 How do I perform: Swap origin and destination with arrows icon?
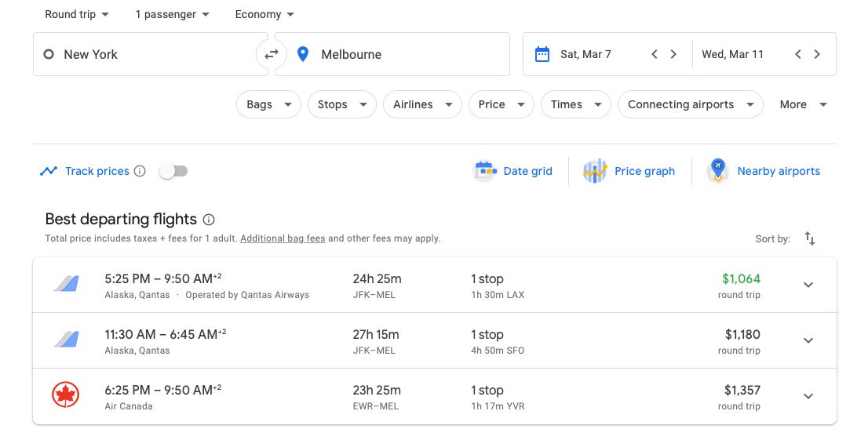coord(272,54)
